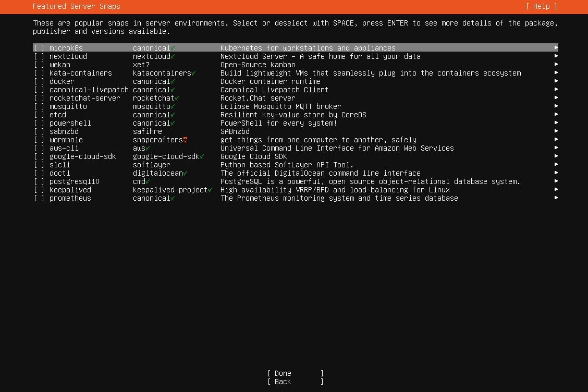
Task: Open arrow on Canonical Livepatch Client row
Action: 556,89
